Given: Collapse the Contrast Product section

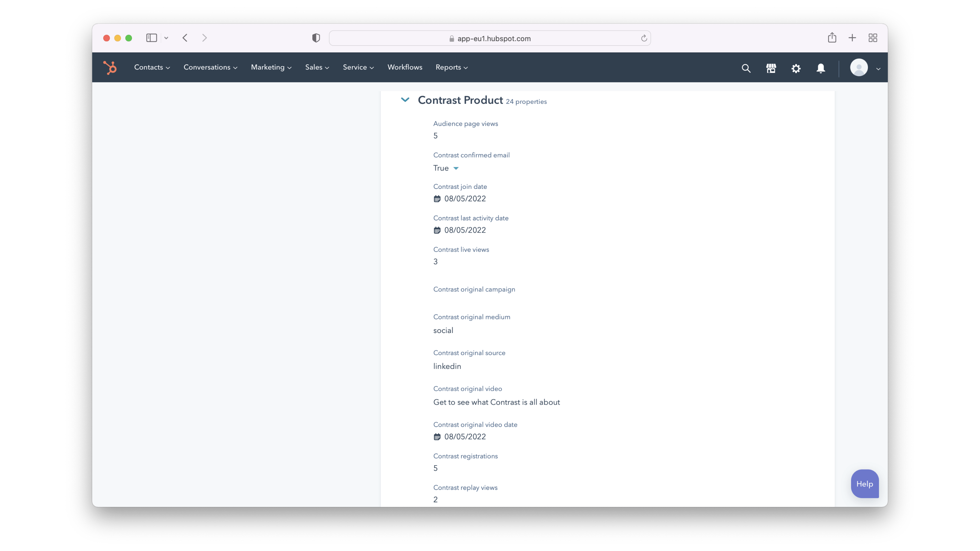Looking at the screenshot, I should tap(405, 100).
